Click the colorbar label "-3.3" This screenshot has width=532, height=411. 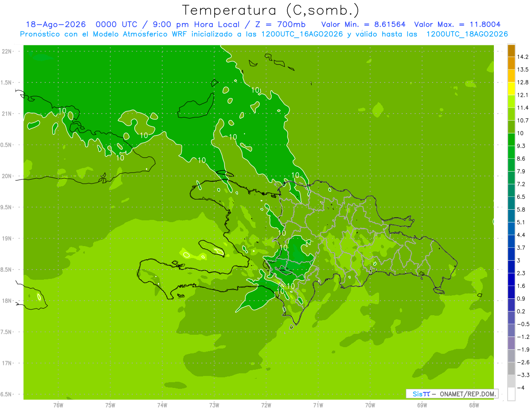tap(523, 375)
